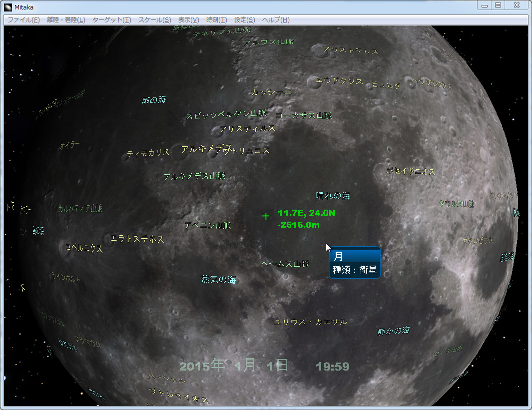Click the 19:59 time display

(x=333, y=366)
